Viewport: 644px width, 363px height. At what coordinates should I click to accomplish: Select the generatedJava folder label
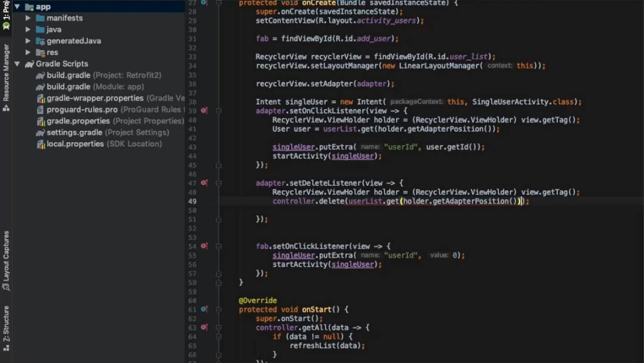pos(74,41)
